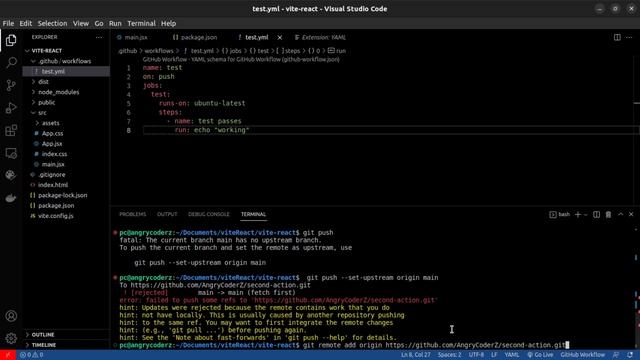
Task: Open the Go menu
Action: [x=99, y=23]
